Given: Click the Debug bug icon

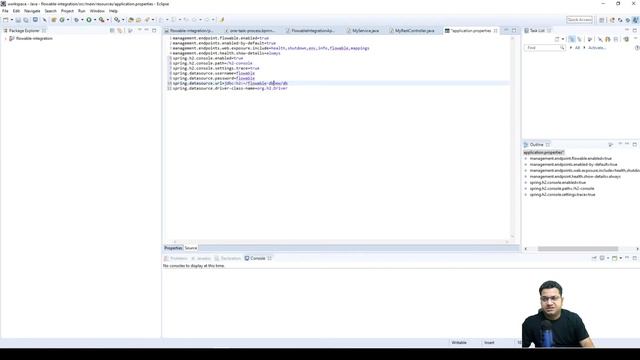Looking at the screenshot, I should (76, 20).
